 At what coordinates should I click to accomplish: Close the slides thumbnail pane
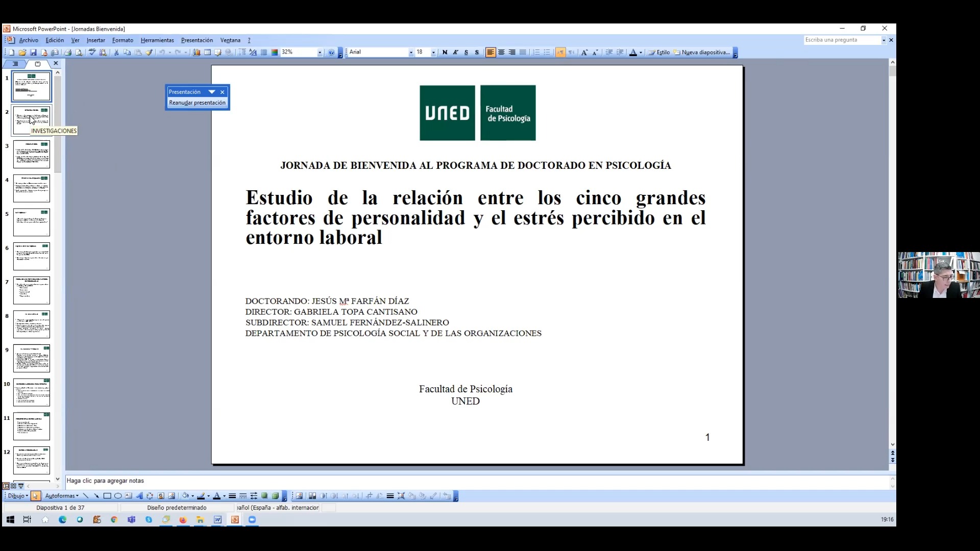(56, 64)
